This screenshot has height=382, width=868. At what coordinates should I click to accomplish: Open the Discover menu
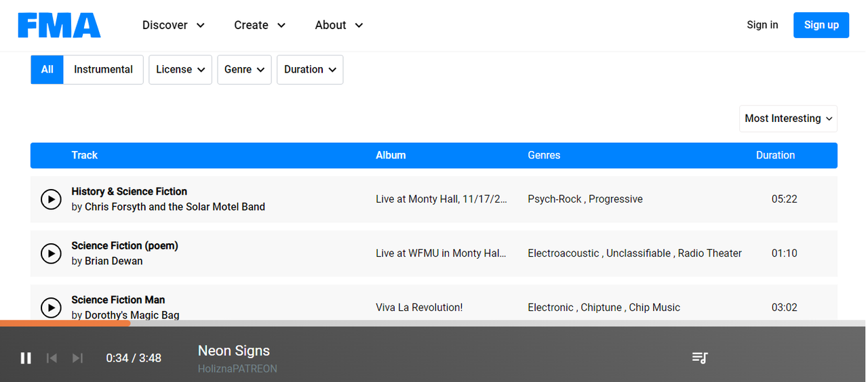tap(173, 25)
